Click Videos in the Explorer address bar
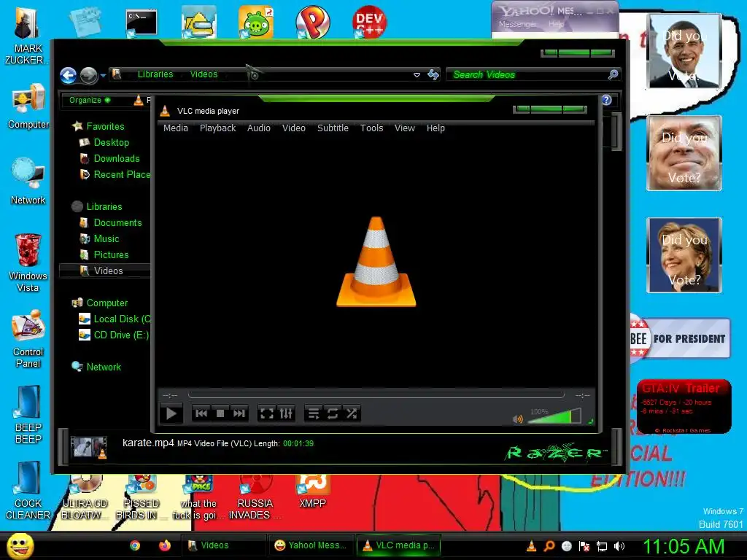Viewport: 747px width, 560px height. tap(204, 74)
